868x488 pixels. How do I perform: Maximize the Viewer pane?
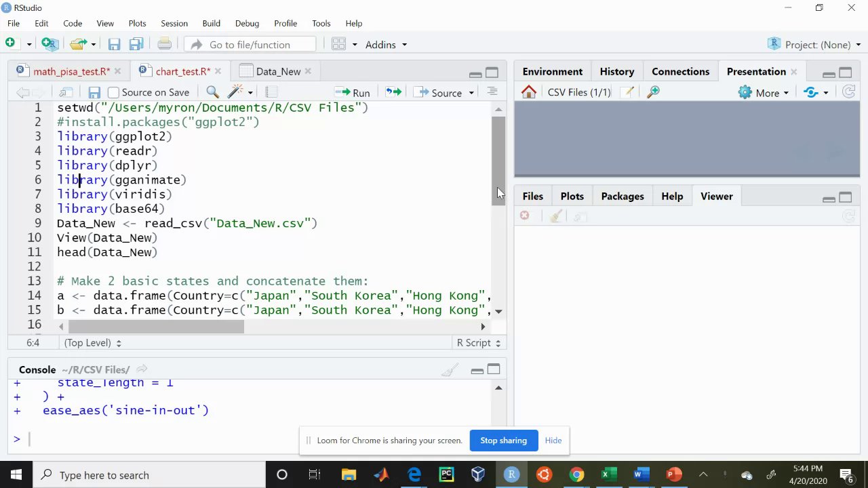click(845, 197)
